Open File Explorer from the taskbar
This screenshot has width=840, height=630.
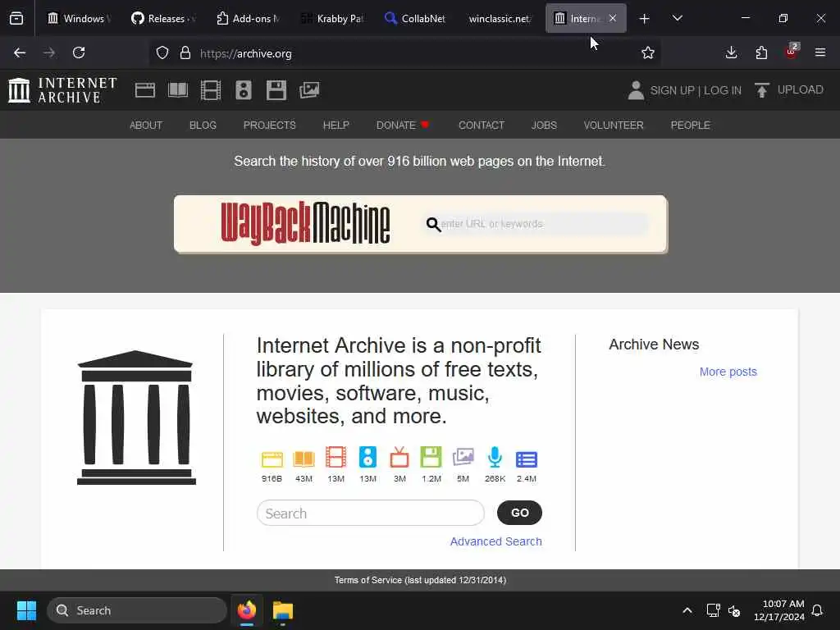283,610
